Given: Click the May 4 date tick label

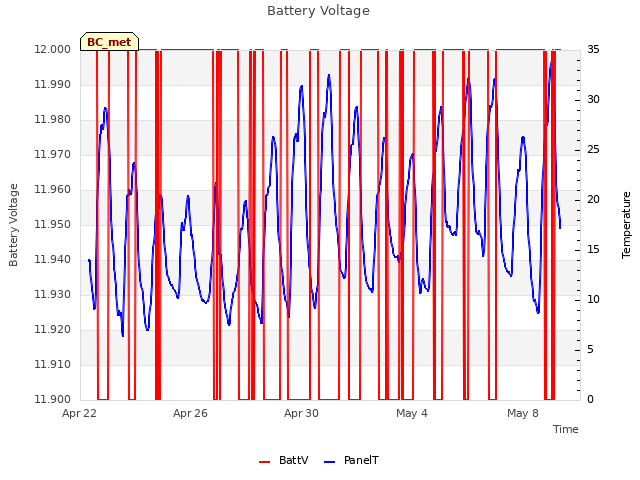Looking at the screenshot, I should [x=412, y=413].
